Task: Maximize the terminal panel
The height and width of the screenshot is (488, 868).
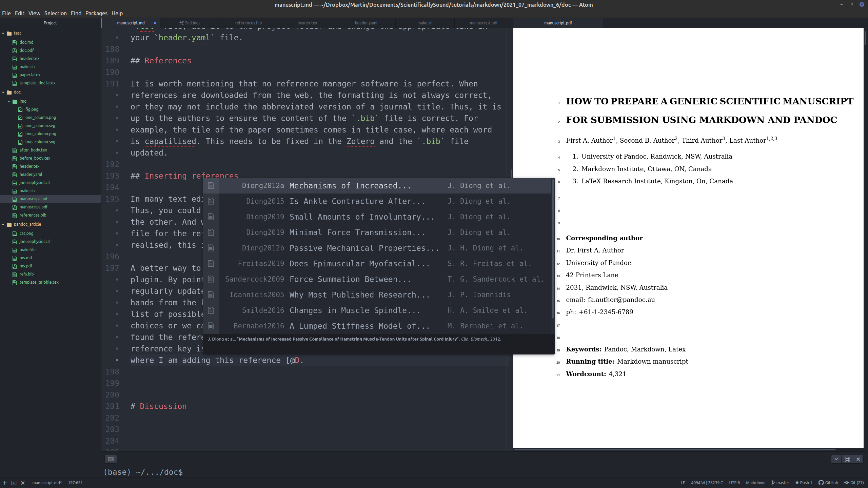Action: (847, 459)
